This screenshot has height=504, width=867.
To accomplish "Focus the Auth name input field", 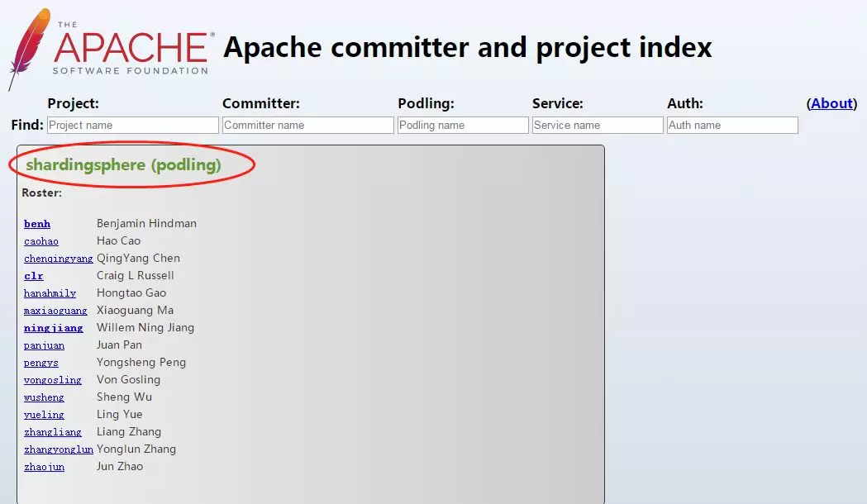I will [731, 126].
